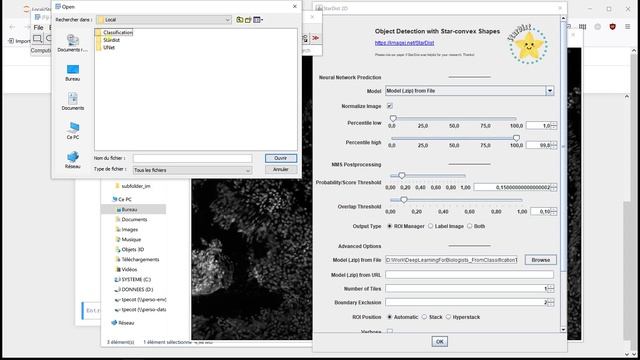Click the Percentile low value stepper arrows
640x360 pixels.
tap(553, 126)
